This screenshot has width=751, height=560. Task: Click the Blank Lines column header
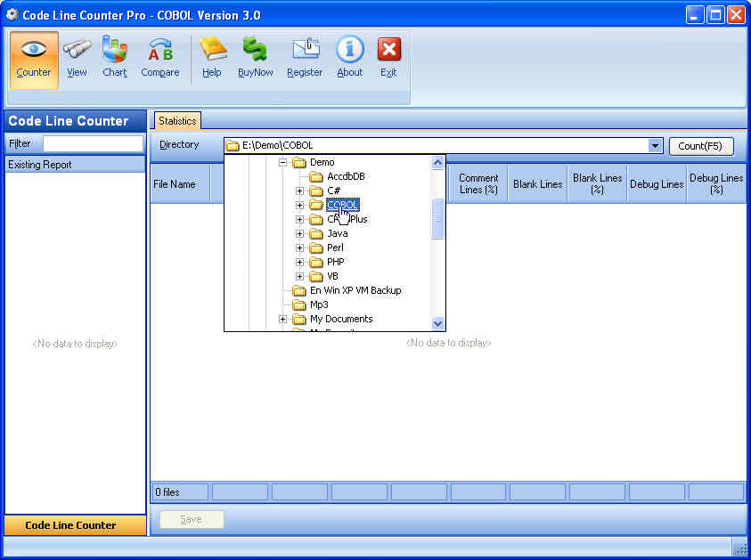537,184
